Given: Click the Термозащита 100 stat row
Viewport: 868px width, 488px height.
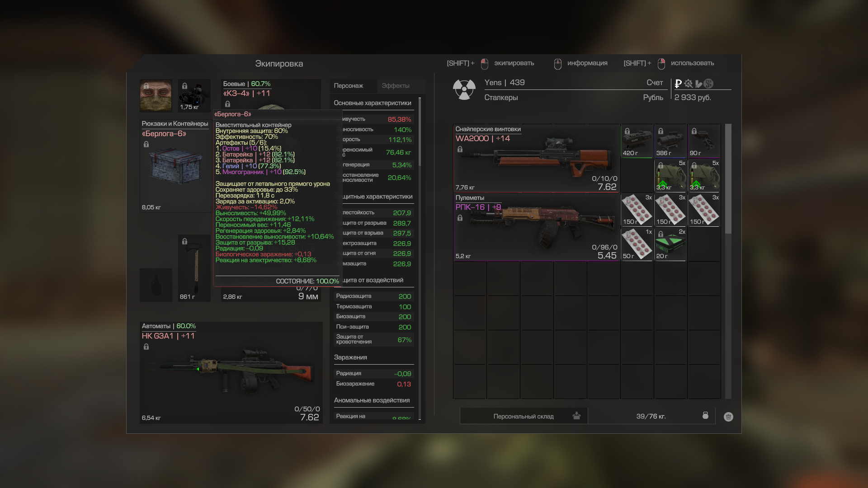Looking at the screenshot, I should click(x=373, y=306).
